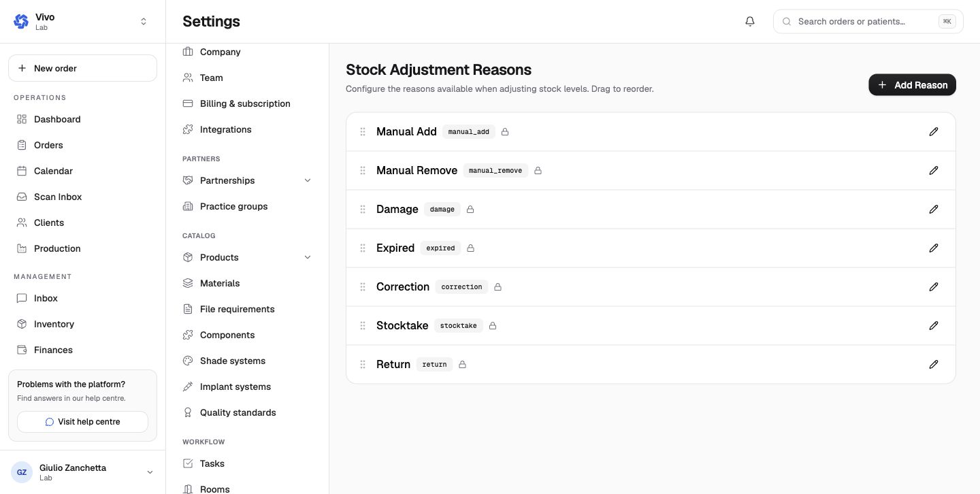Open Materials catalog settings
Image resolution: width=980 pixels, height=494 pixels.
pos(248,283)
